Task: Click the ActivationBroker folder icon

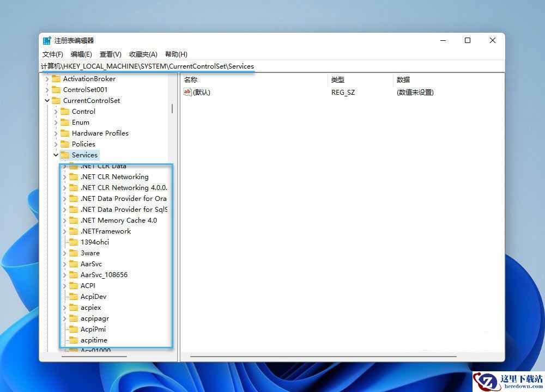Action: point(56,79)
